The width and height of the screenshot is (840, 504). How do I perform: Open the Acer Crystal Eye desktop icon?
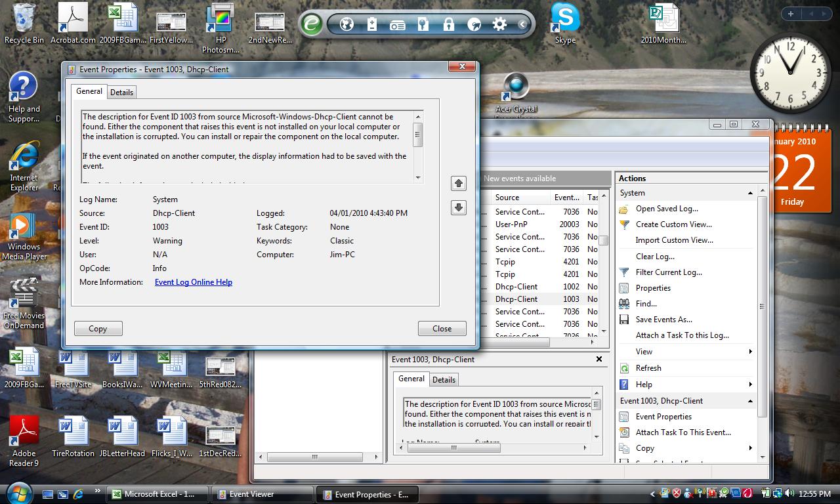pos(516,94)
